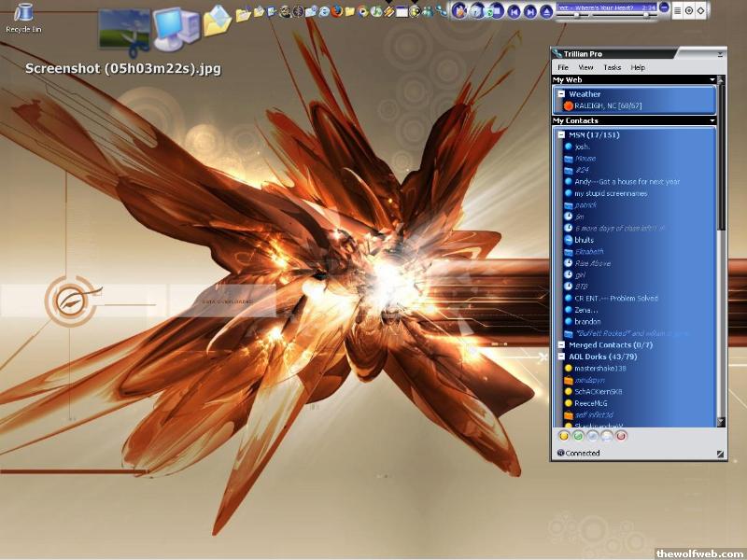Open the My Contacts dropdown arrow
This screenshot has width=747, height=560.
[712, 120]
